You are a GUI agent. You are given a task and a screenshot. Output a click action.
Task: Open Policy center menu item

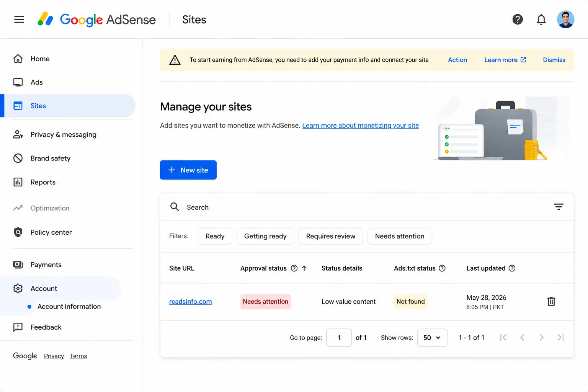point(51,232)
